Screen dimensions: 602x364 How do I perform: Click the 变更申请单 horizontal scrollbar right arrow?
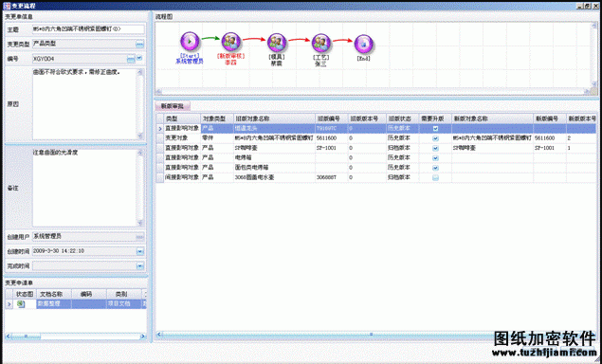click(142, 337)
